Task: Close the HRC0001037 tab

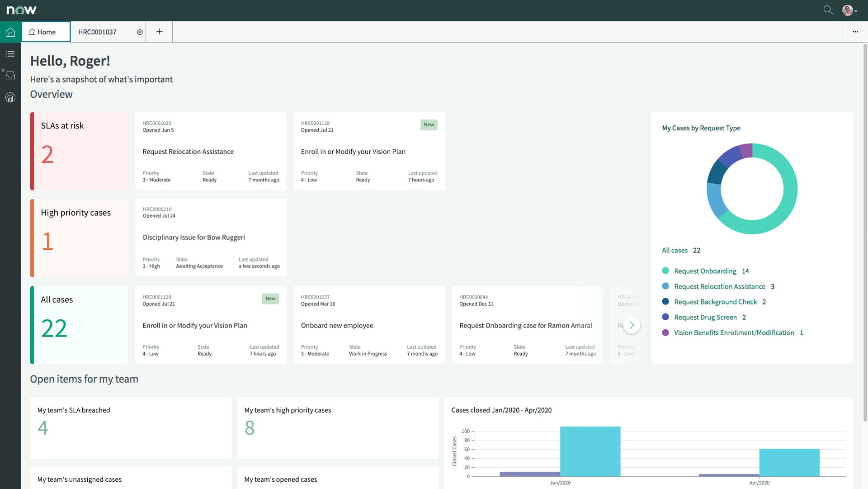Action: [140, 32]
